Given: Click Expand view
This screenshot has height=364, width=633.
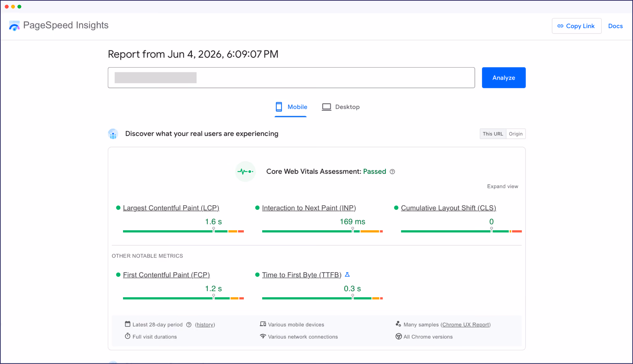Looking at the screenshot, I should click(x=503, y=186).
